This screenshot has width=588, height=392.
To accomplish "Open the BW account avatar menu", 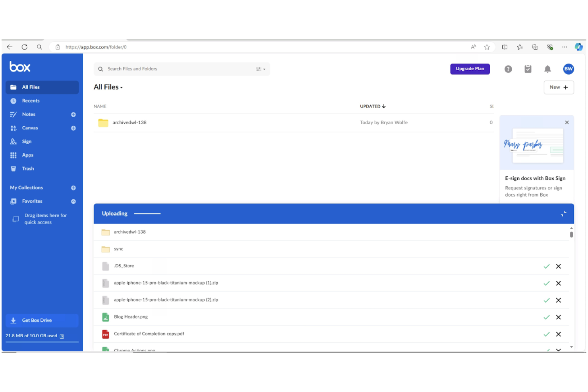I will click(569, 69).
